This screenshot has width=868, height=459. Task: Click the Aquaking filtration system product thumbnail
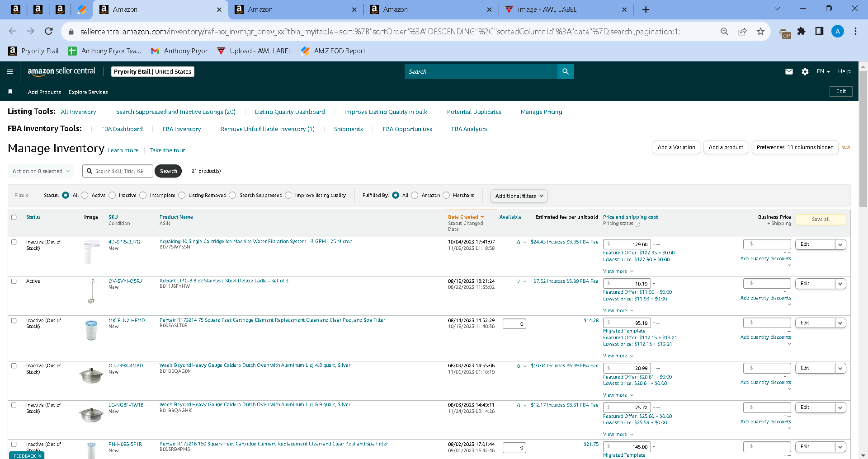click(x=91, y=252)
